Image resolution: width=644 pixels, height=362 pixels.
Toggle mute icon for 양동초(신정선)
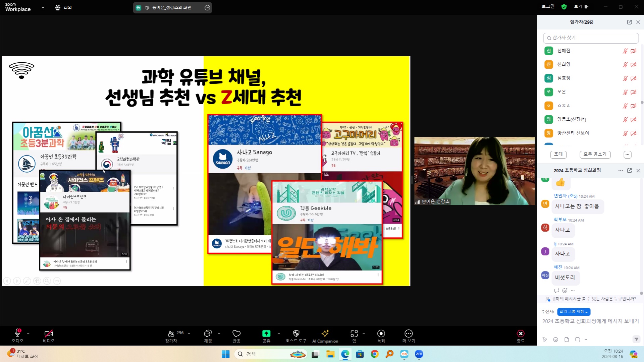[625, 120]
